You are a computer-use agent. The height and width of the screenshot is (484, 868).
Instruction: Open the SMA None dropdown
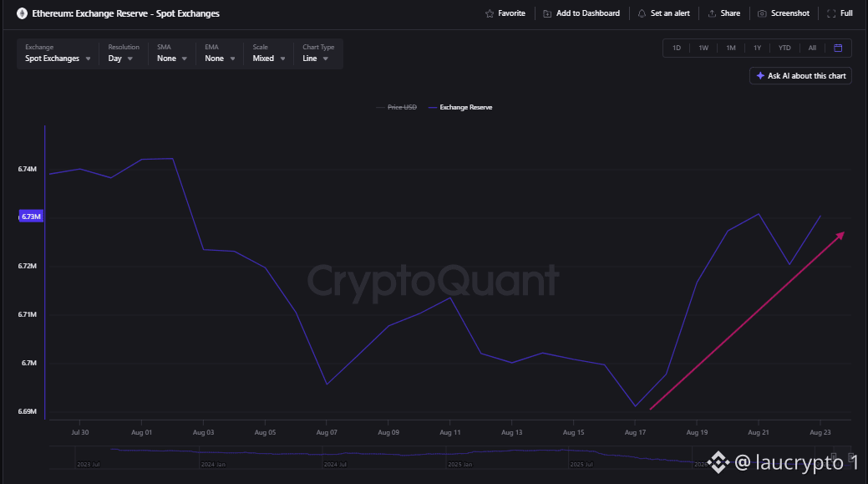pos(171,53)
